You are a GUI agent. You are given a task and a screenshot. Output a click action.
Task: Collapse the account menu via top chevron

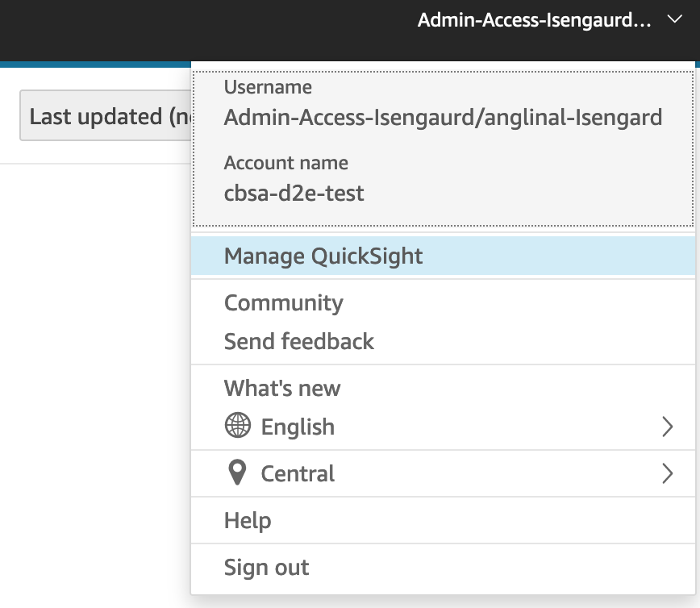[x=675, y=21]
